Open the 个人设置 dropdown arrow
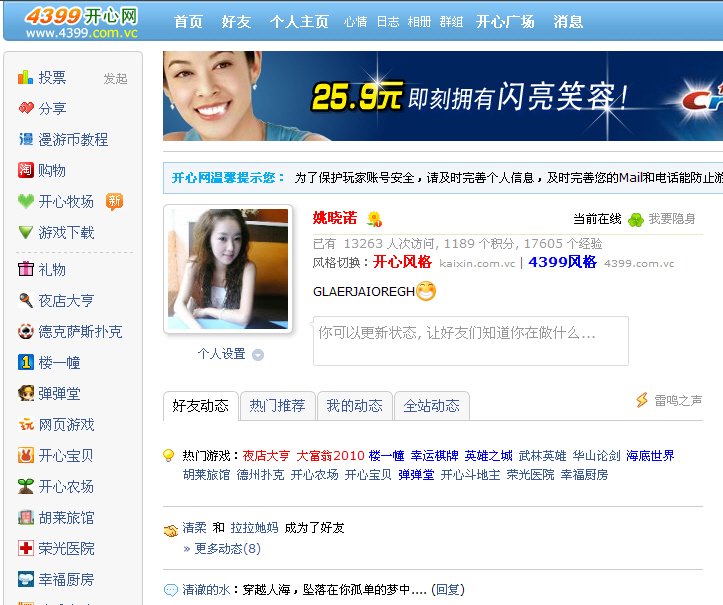Screen dimensions: 723x605 coord(258,355)
